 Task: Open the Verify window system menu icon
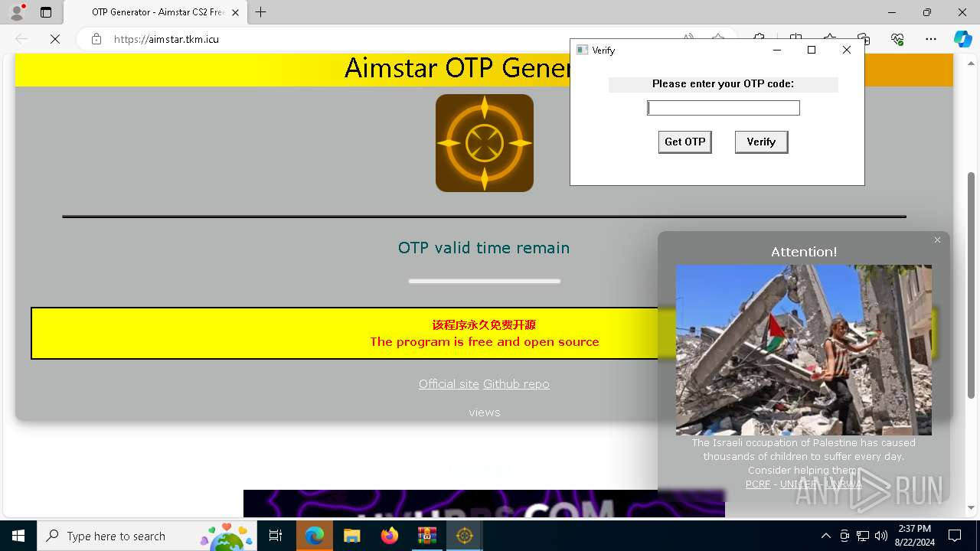click(582, 50)
